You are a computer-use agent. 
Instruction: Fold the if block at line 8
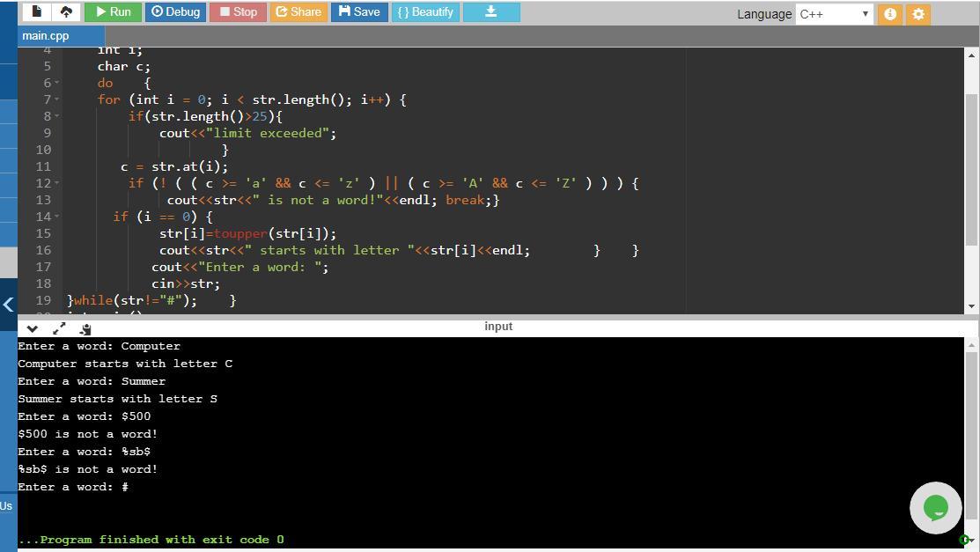(x=57, y=116)
